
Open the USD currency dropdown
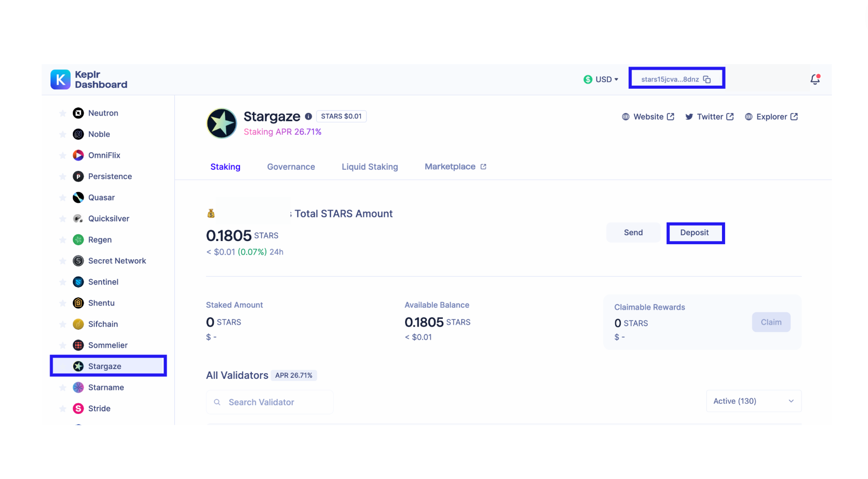(x=601, y=79)
